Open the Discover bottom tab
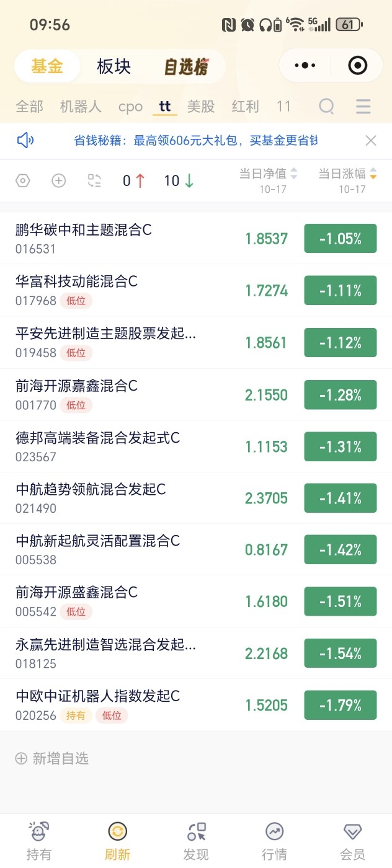 pyautogui.click(x=196, y=841)
